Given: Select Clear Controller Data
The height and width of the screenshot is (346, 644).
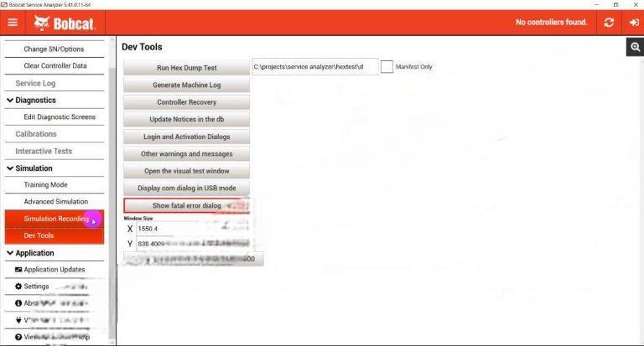Looking at the screenshot, I should [55, 65].
